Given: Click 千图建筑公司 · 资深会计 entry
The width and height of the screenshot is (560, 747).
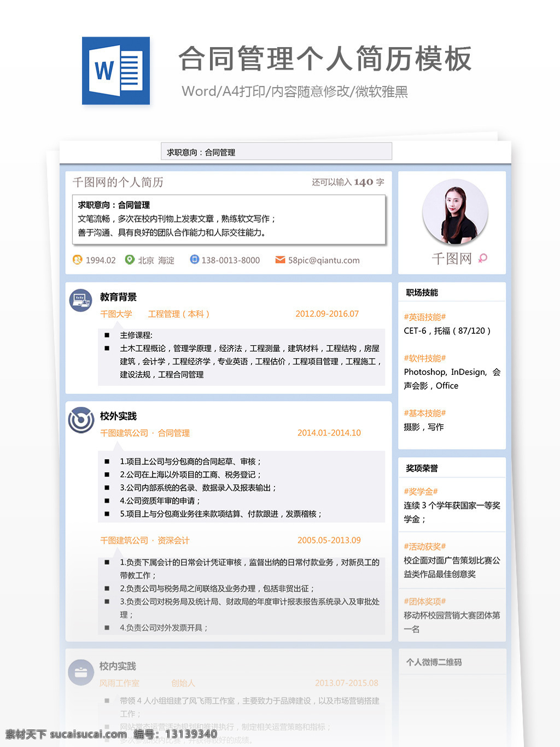Looking at the screenshot, I should [x=145, y=540].
